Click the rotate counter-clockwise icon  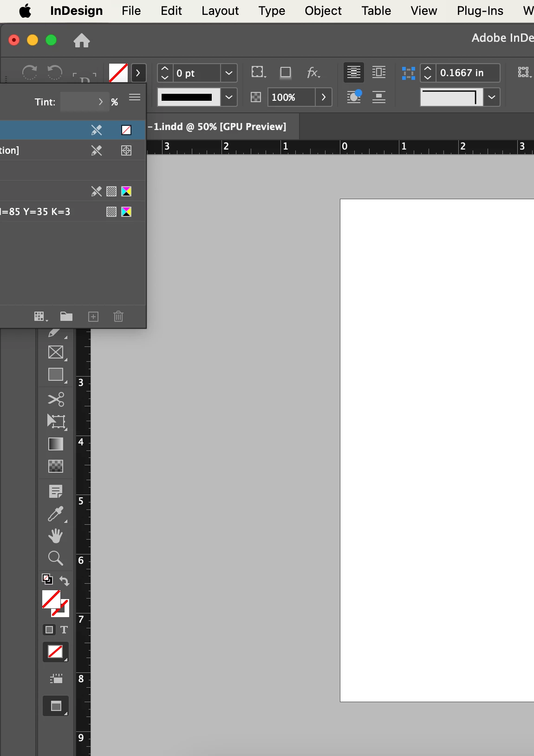(55, 72)
